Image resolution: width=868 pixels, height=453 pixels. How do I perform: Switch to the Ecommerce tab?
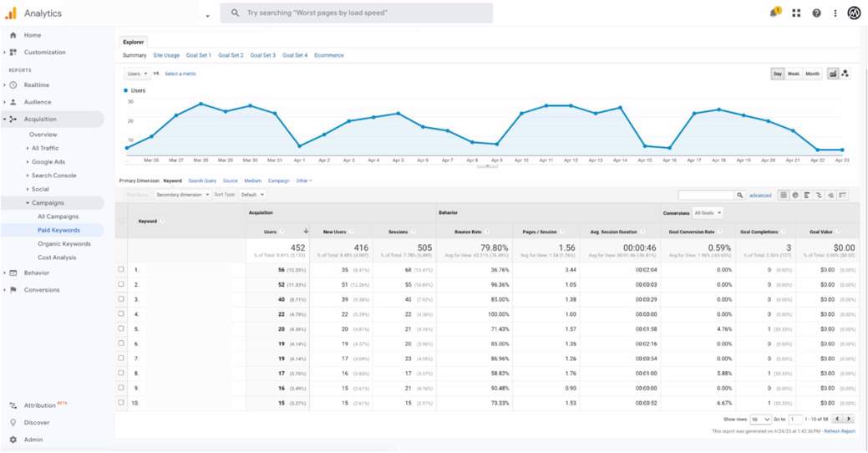click(x=328, y=55)
